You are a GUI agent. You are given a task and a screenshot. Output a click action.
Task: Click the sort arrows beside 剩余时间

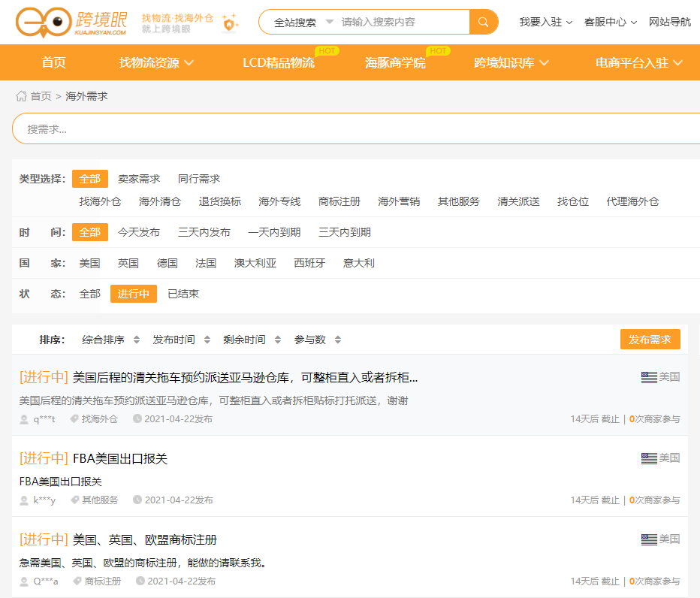[x=277, y=340]
